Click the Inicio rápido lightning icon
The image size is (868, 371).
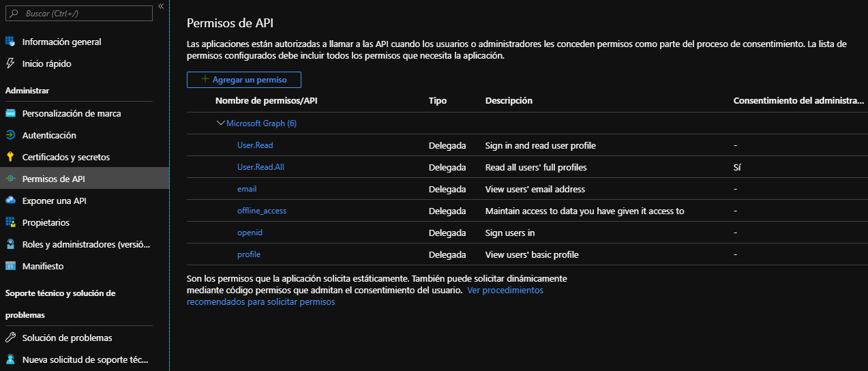click(x=10, y=63)
